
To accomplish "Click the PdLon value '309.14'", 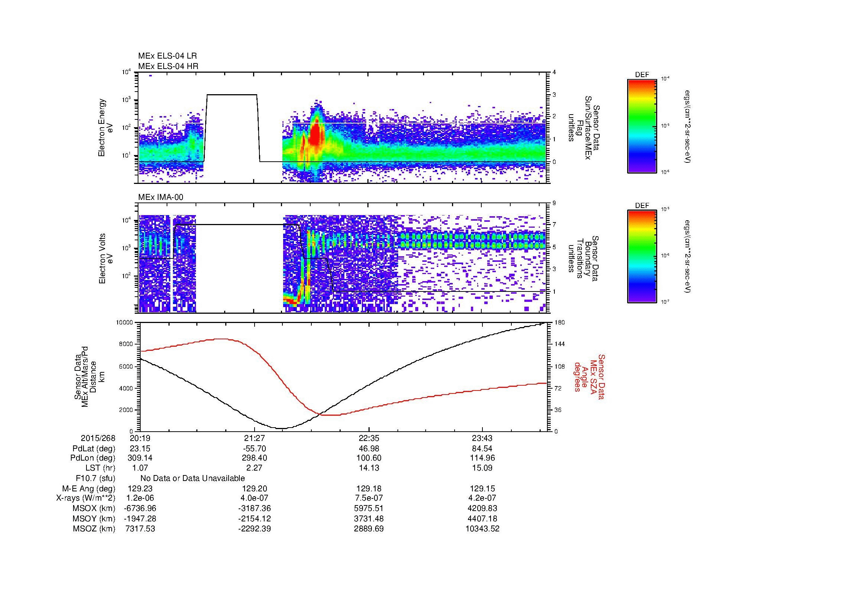I will [140, 458].
